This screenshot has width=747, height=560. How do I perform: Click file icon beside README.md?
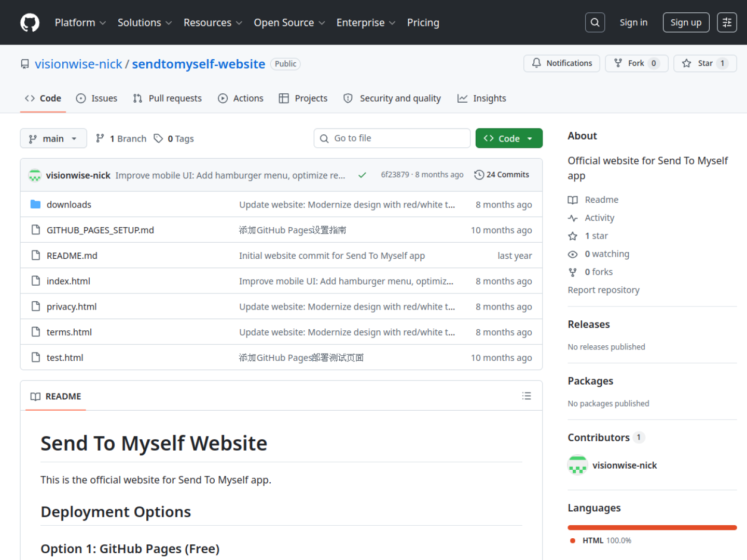[x=35, y=255]
